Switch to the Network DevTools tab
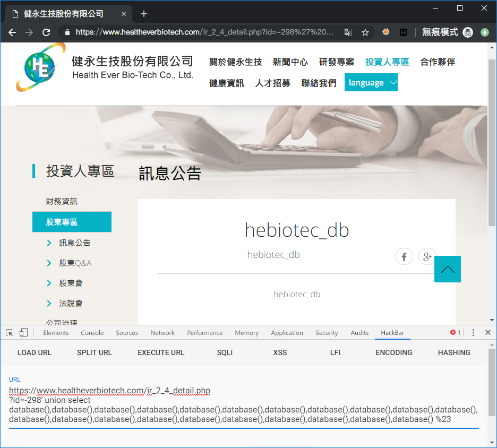 pos(162,333)
